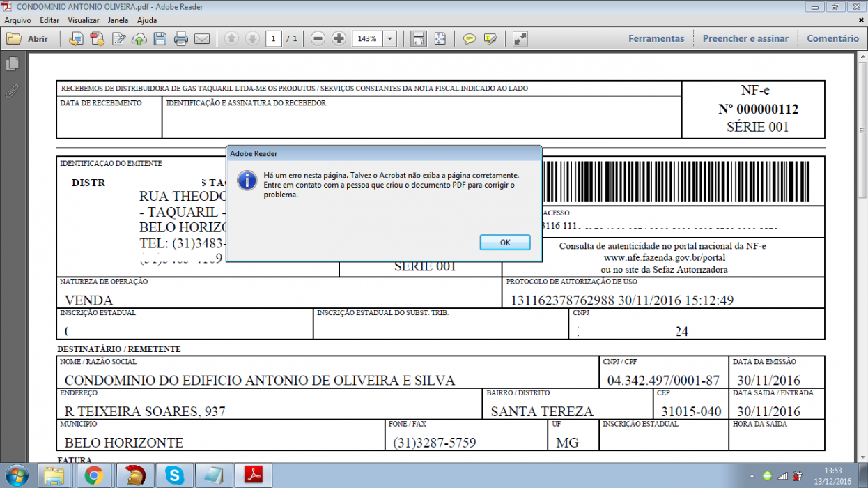Image resolution: width=868 pixels, height=488 pixels.
Task: Click the print icon in toolbar
Action: (x=181, y=39)
